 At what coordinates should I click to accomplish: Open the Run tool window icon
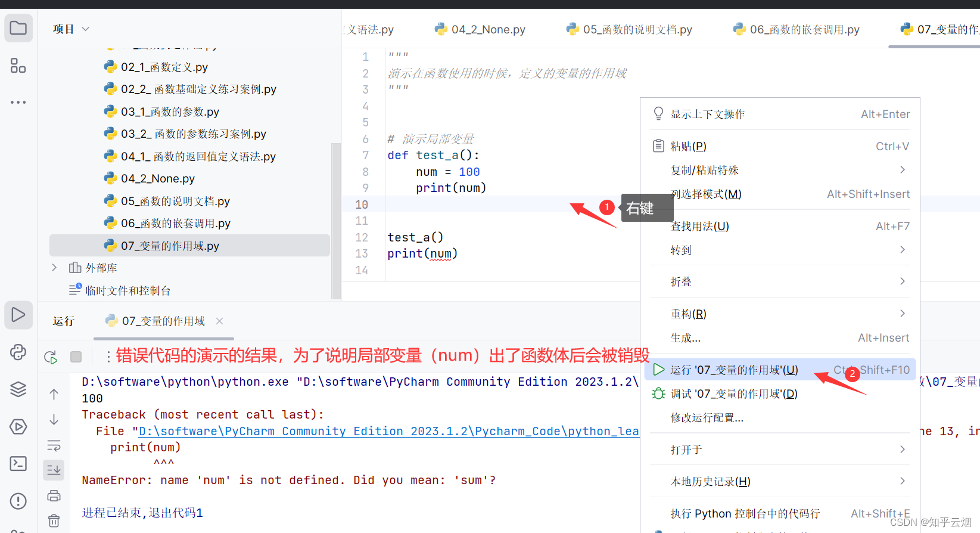18,315
